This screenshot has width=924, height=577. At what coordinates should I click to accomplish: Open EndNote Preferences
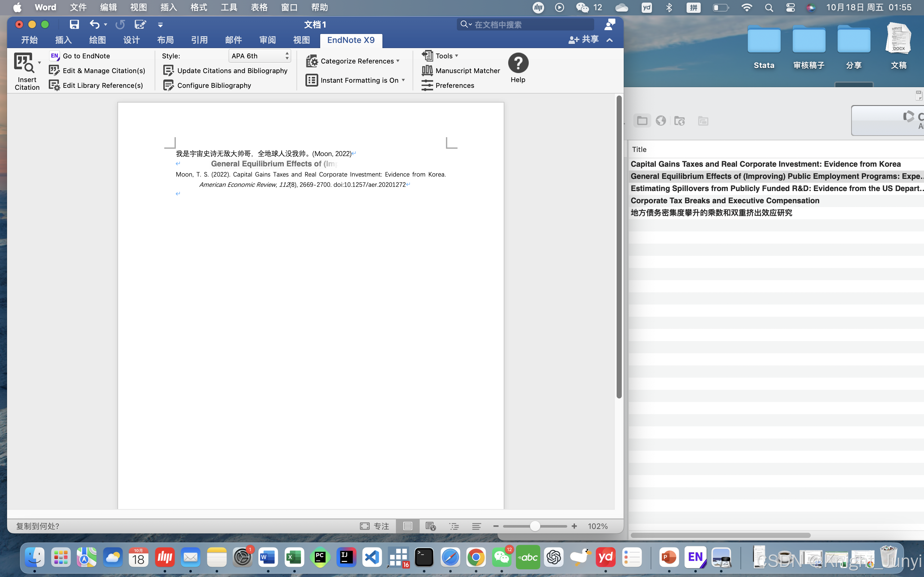point(454,86)
